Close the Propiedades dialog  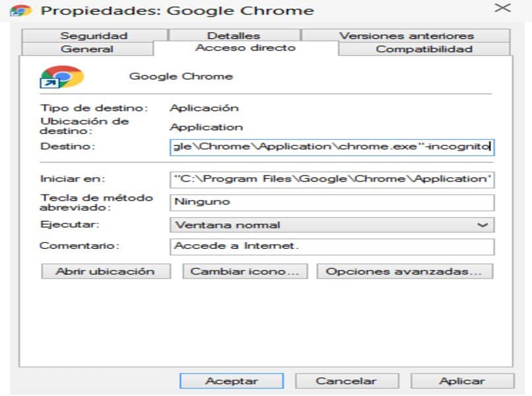(502, 8)
